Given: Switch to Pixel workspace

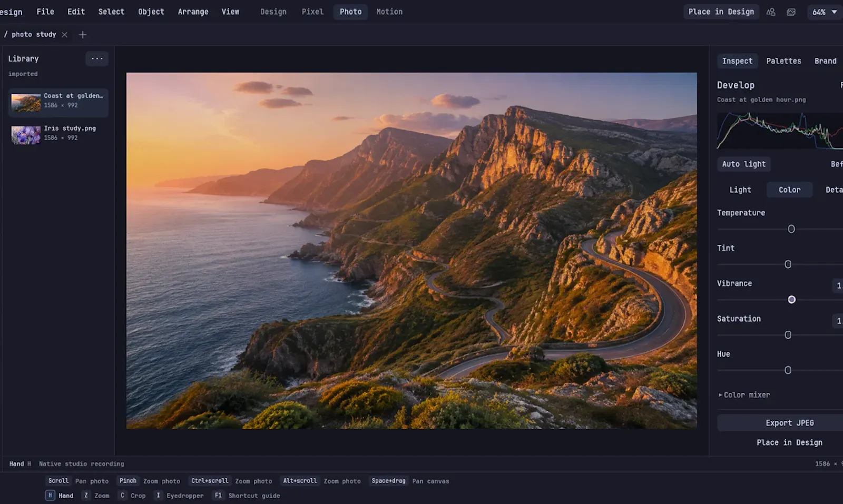Looking at the screenshot, I should (312, 12).
